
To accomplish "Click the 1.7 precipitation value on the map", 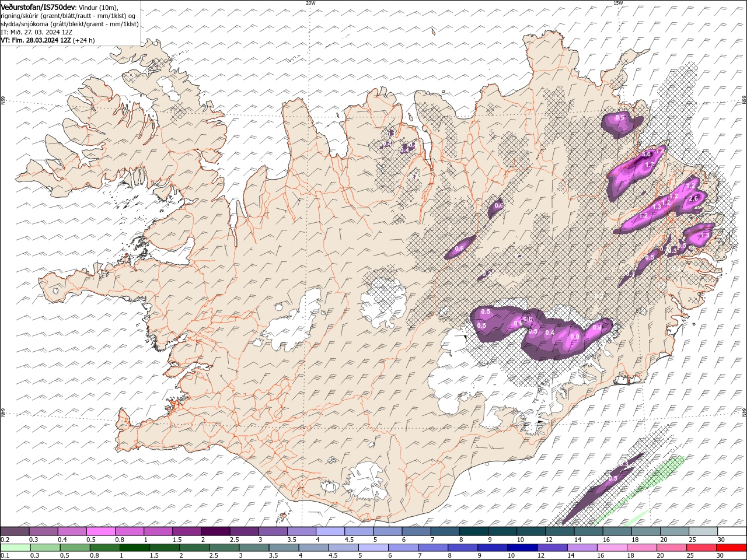I will tap(650, 165).
